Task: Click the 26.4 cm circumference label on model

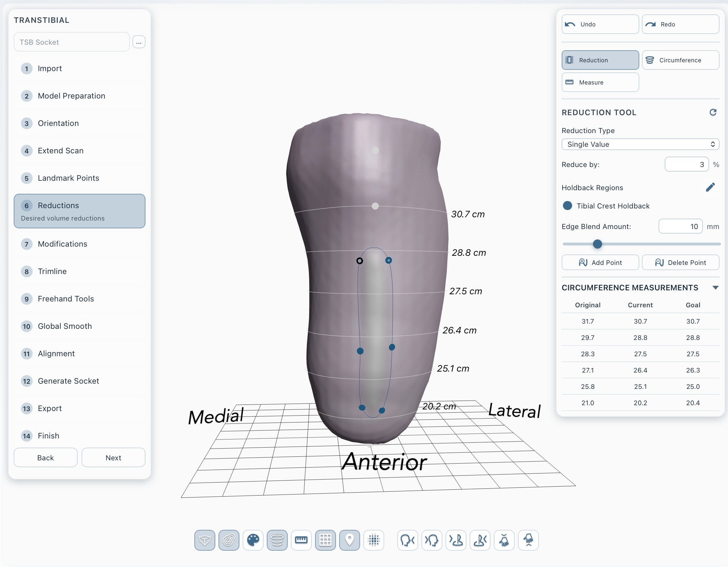Action: coord(459,330)
